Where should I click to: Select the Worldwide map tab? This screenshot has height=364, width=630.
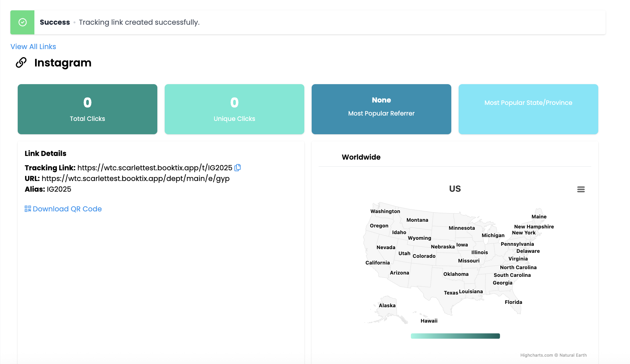(361, 157)
